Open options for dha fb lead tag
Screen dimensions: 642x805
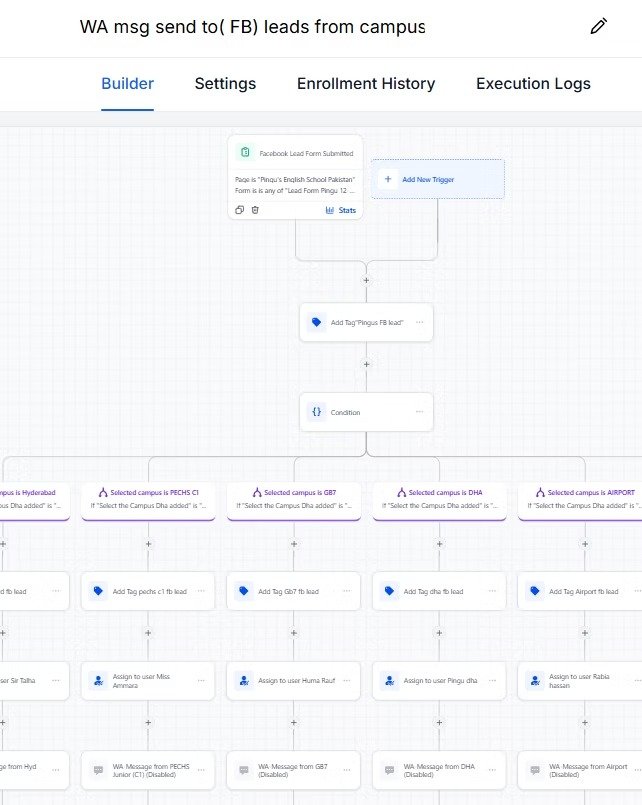click(x=493, y=591)
